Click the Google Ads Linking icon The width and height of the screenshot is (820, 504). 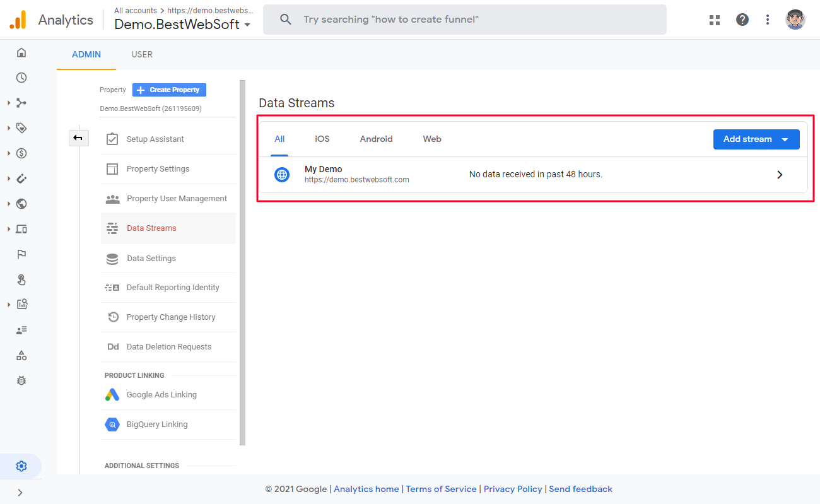[112, 395]
